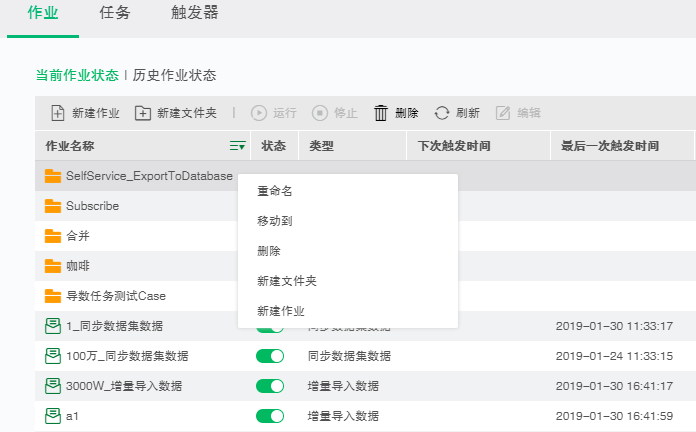This screenshot has width=696, height=432.
Task: Expand the 导数任务测试Case folder
Action: [x=53, y=296]
